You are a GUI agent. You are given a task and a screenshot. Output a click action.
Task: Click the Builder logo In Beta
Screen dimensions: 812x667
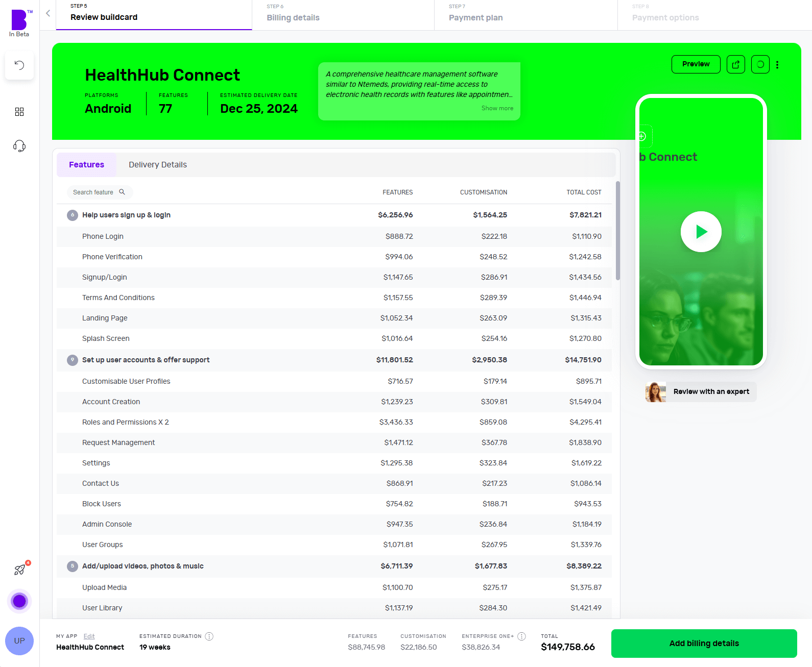point(19,23)
